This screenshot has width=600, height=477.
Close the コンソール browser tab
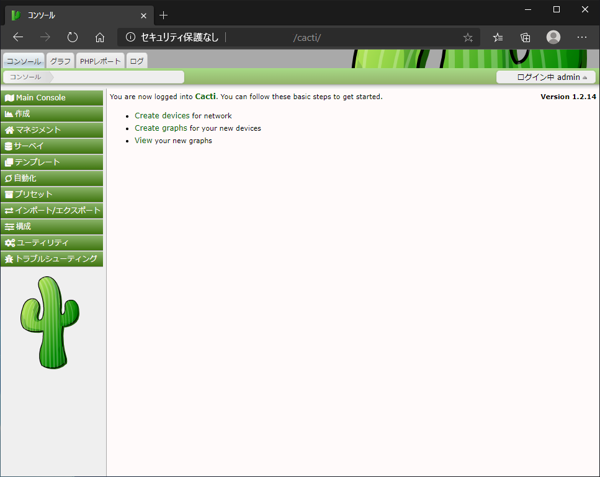tap(143, 16)
